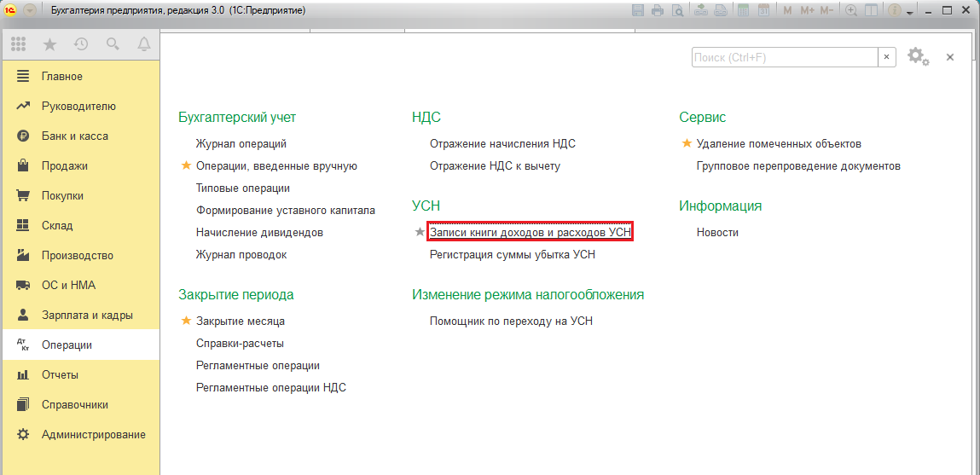Viewport: 980px width, 475px height.
Task: Open the sections menu grid icon
Action: pyautogui.click(x=19, y=43)
